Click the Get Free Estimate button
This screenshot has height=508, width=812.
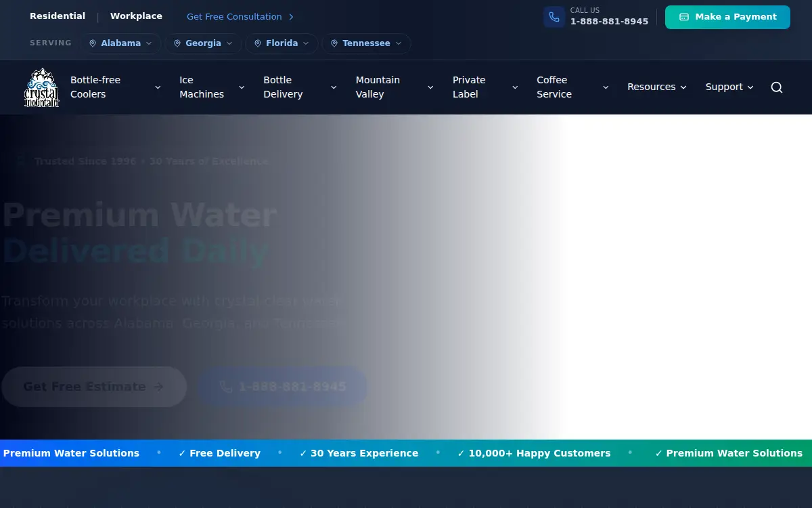tap(94, 387)
